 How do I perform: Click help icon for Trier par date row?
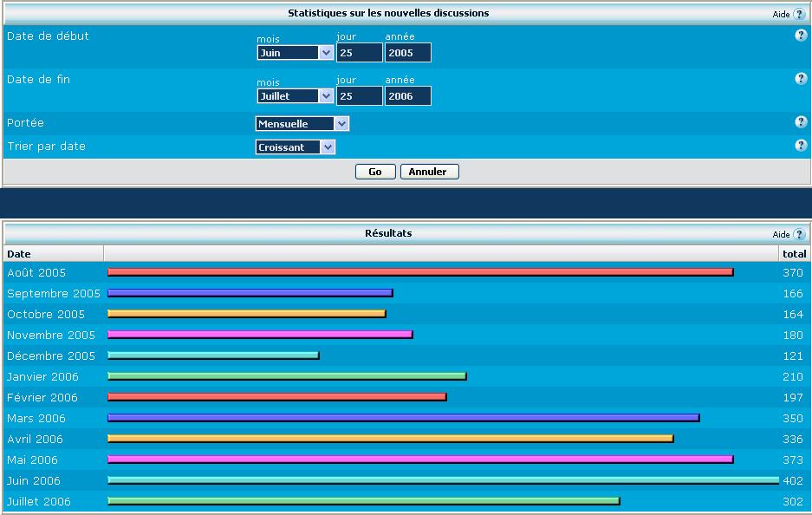point(801,146)
